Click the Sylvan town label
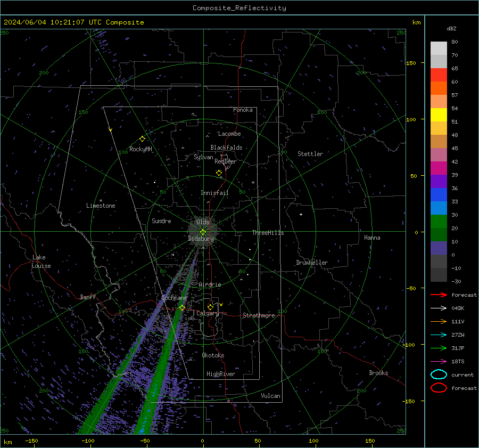The height and width of the screenshot is (448, 479). [x=203, y=157]
